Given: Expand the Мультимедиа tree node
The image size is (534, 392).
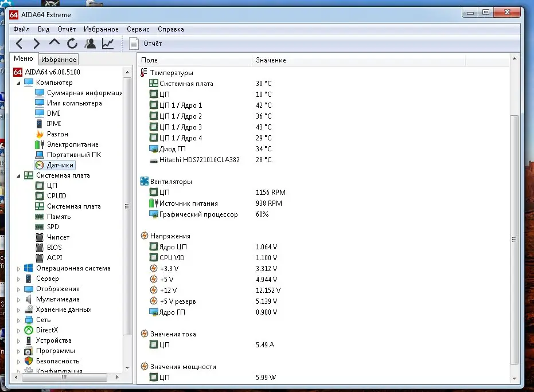Looking at the screenshot, I should pos(18,300).
